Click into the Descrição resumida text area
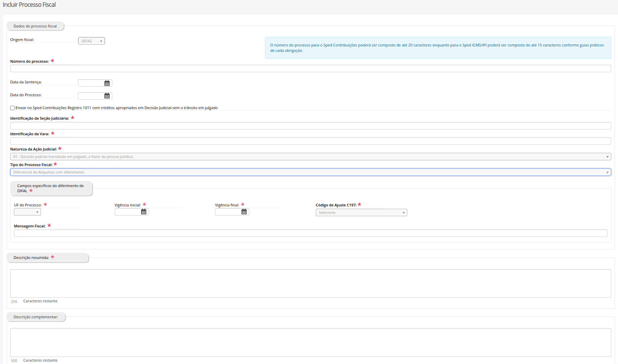This screenshot has height=364, width=618. click(x=311, y=283)
